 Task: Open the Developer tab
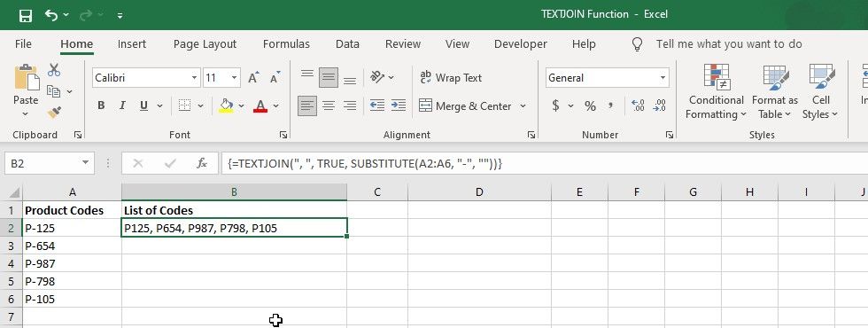(521, 44)
